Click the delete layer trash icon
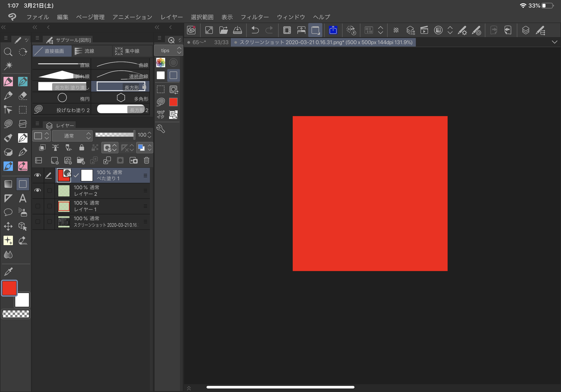The height and width of the screenshot is (392, 561). pos(146,161)
